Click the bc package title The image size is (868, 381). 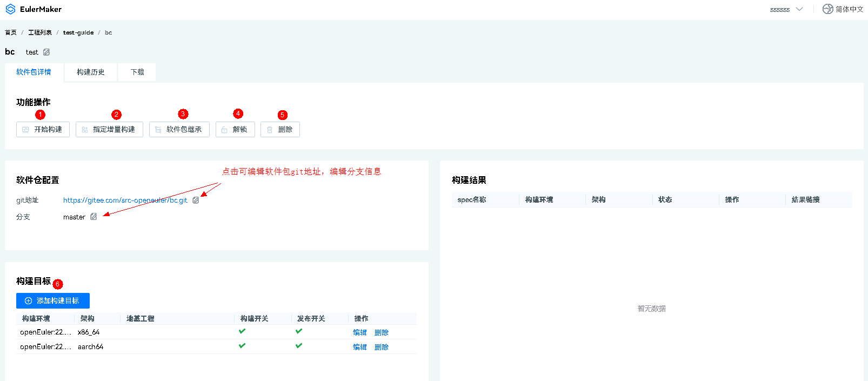pos(10,52)
